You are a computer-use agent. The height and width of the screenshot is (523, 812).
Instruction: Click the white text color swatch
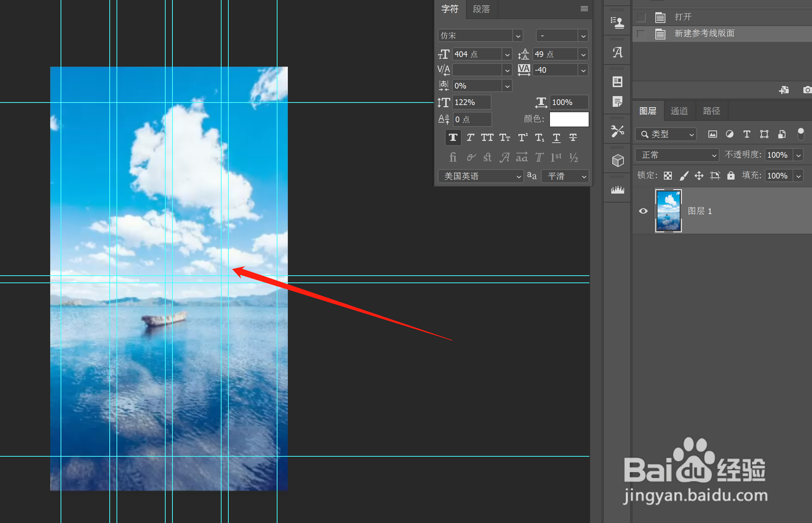point(569,119)
